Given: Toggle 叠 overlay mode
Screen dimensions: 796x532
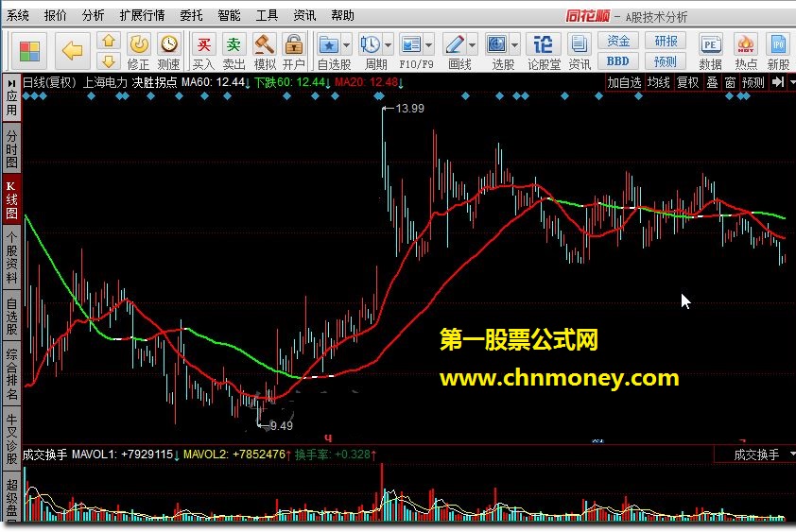Looking at the screenshot, I should click(712, 82).
